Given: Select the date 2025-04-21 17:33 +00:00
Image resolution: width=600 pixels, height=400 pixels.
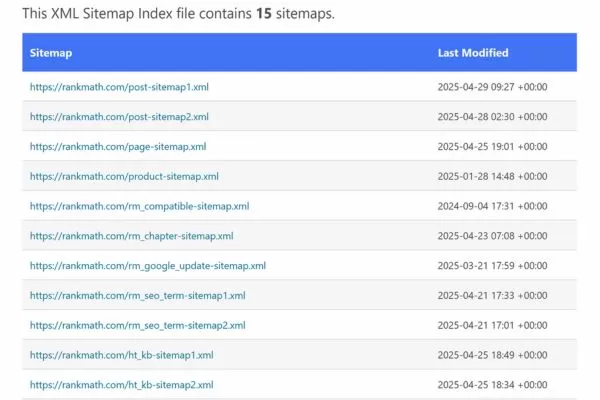Looking at the screenshot, I should tap(492, 296).
